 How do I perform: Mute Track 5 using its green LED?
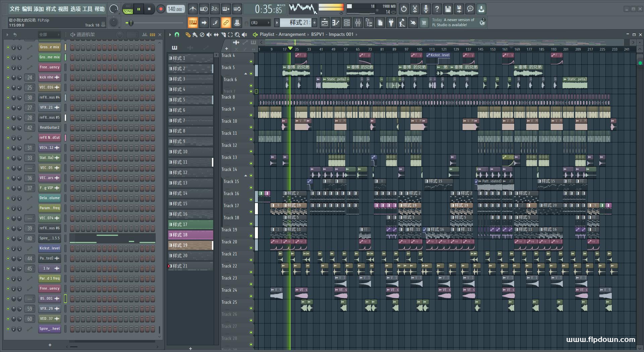click(x=251, y=74)
